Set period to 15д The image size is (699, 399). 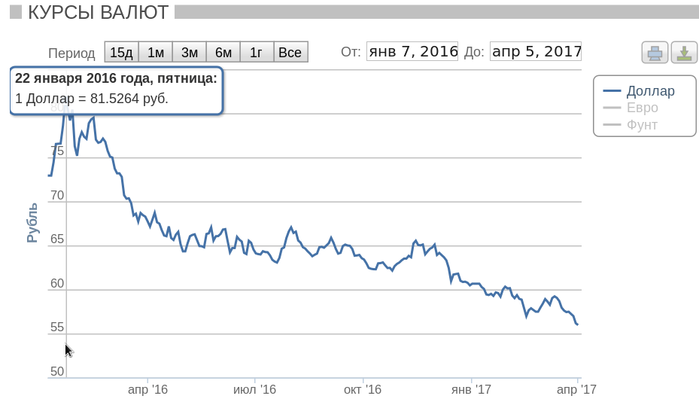pos(121,52)
